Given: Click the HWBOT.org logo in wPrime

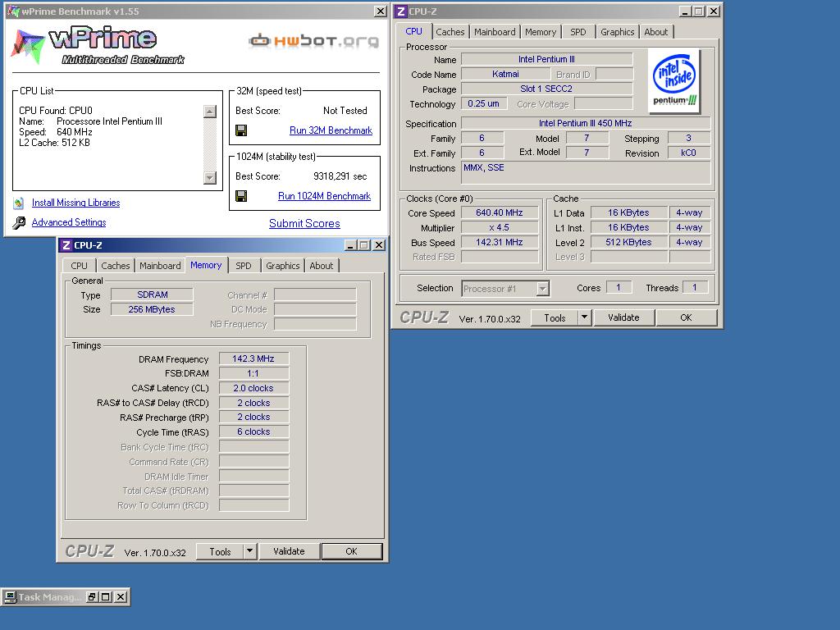Looking at the screenshot, I should (314, 41).
